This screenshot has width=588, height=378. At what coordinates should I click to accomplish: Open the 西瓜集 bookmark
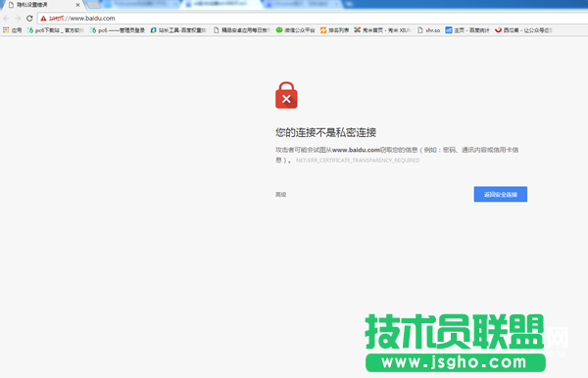tap(523, 30)
